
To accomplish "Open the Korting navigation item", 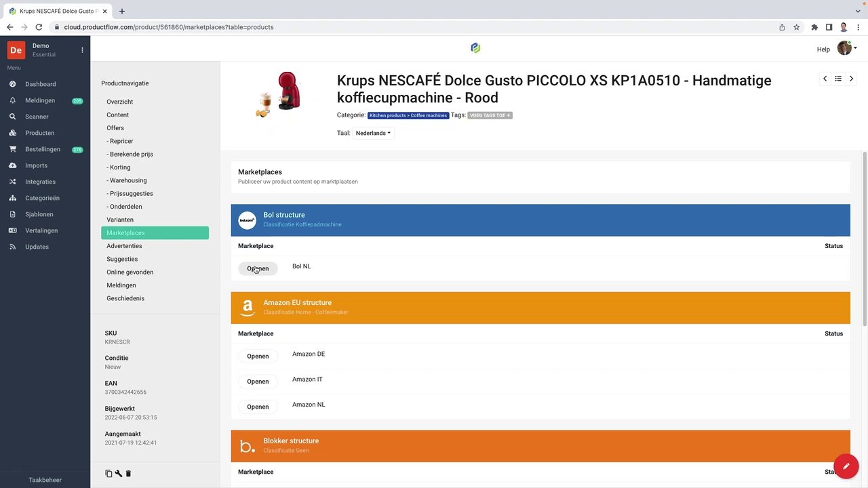I will coord(119,167).
